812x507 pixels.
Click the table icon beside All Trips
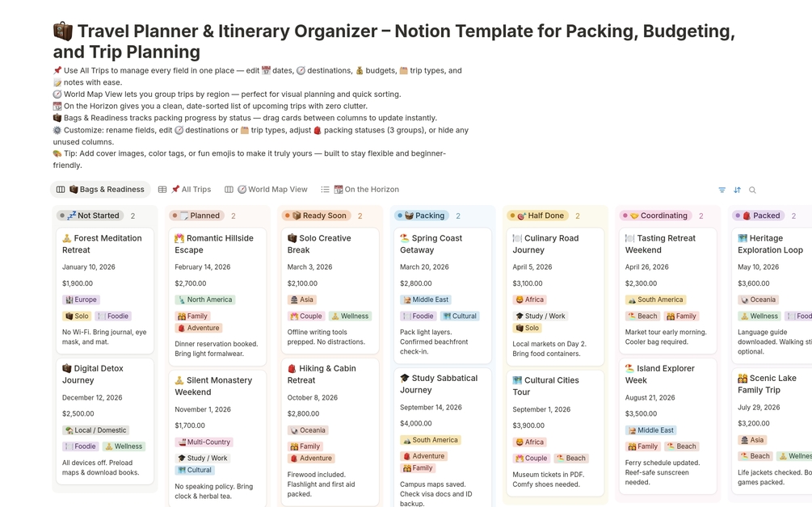tap(162, 190)
